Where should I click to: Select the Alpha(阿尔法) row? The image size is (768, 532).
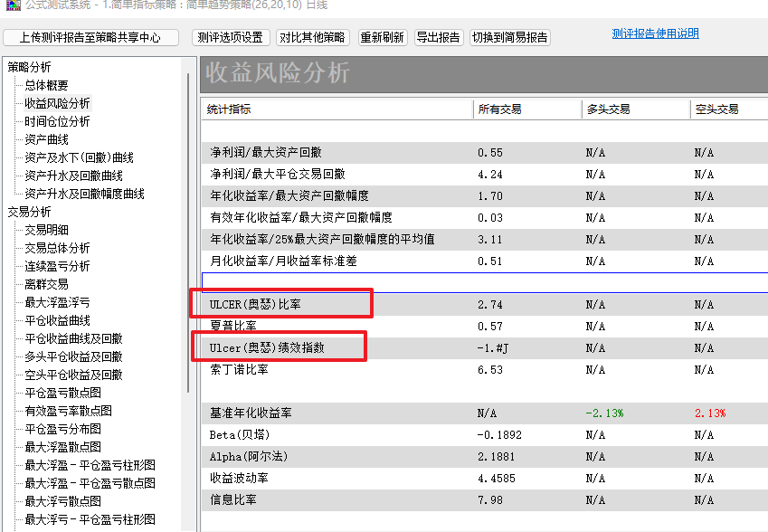pyautogui.click(x=485, y=457)
